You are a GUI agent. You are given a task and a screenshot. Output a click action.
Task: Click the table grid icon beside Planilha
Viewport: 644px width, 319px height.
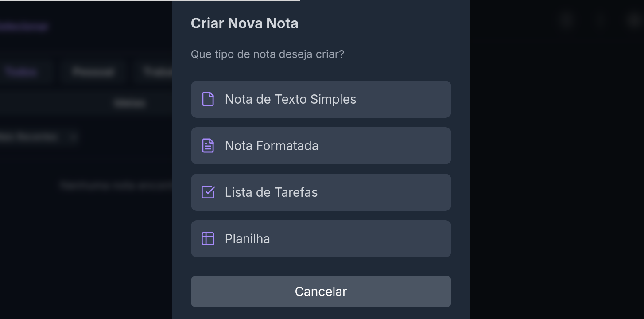coord(208,239)
